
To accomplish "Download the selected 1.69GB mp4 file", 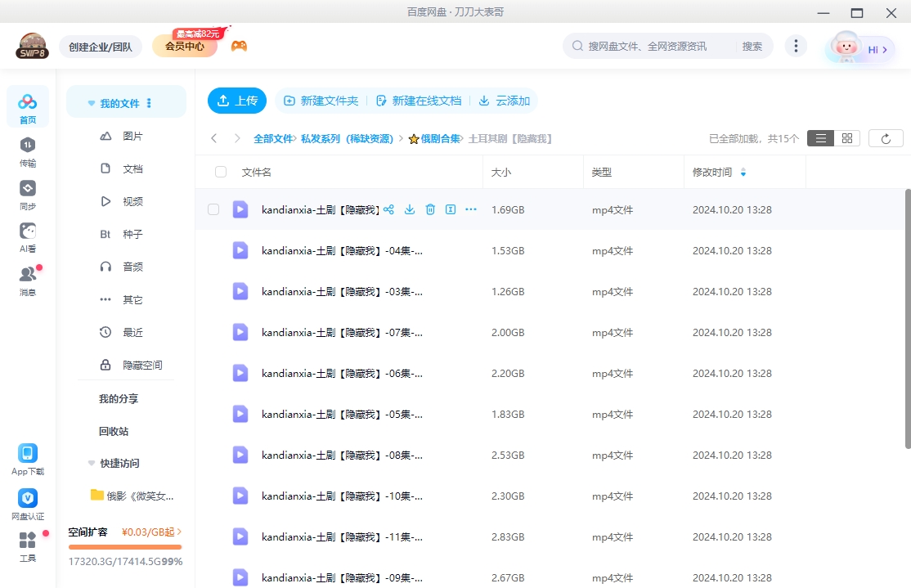I will coord(410,209).
